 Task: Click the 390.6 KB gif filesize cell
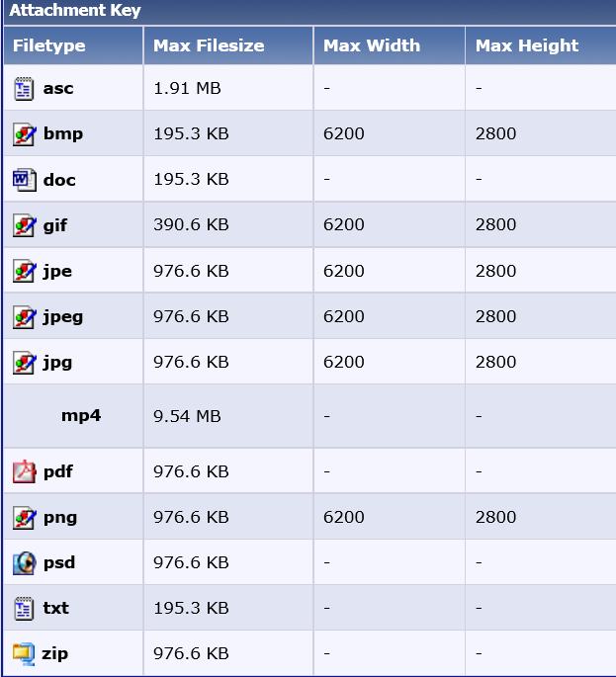click(228, 224)
